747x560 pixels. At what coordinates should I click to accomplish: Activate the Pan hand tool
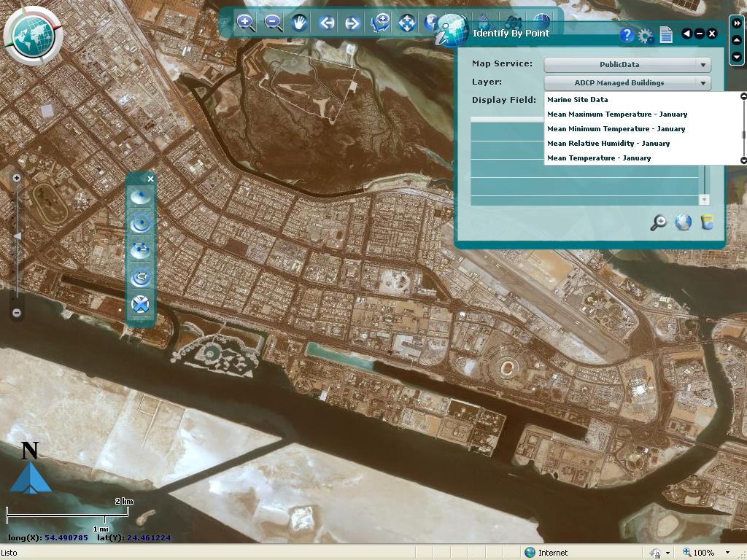point(300,23)
